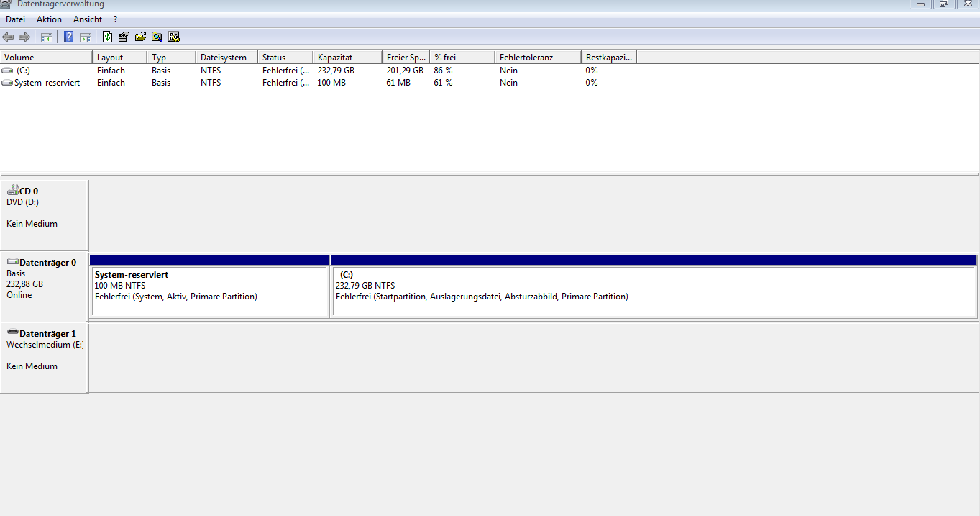Click the Nein cell in the (C:) row
980x516 pixels.
508,71
